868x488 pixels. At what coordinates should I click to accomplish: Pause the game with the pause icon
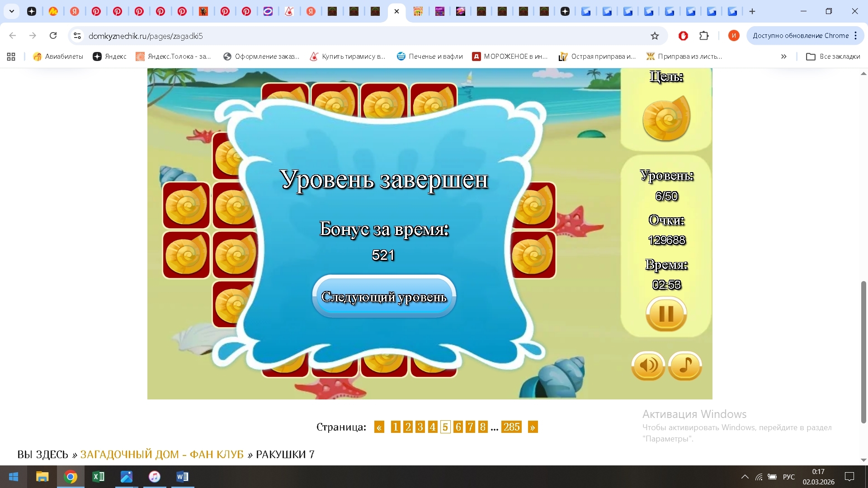click(x=665, y=314)
